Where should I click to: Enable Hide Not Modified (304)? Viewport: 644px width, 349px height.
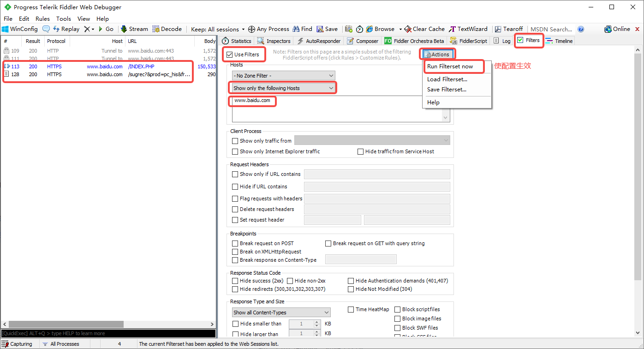[351, 289]
